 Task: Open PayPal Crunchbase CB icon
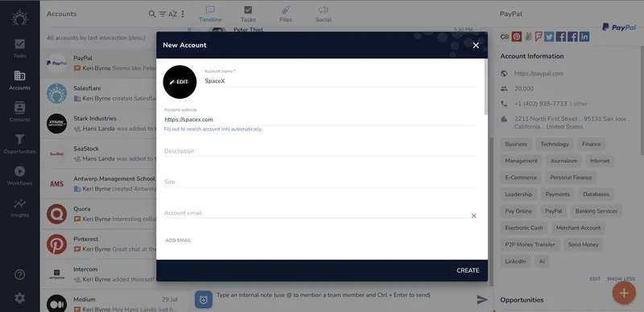(x=505, y=36)
